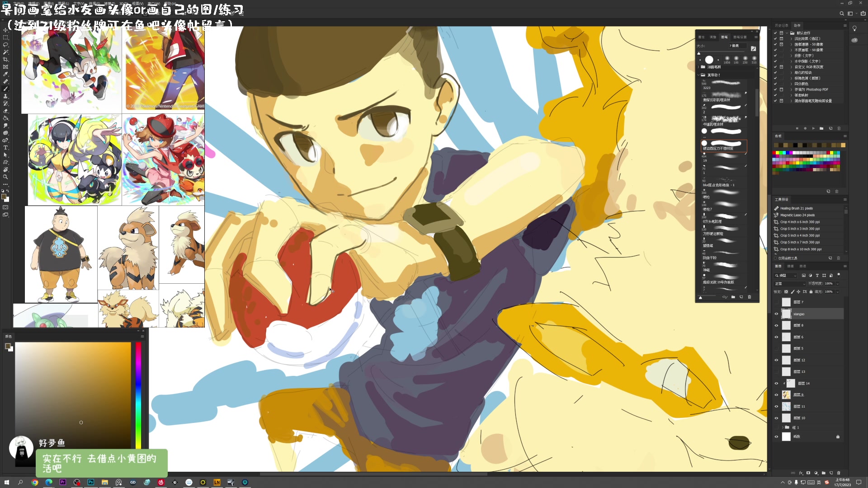Expand the 渐变映射 action
The width and height of the screenshot is (868, 488).
click(x=791, y=95)
